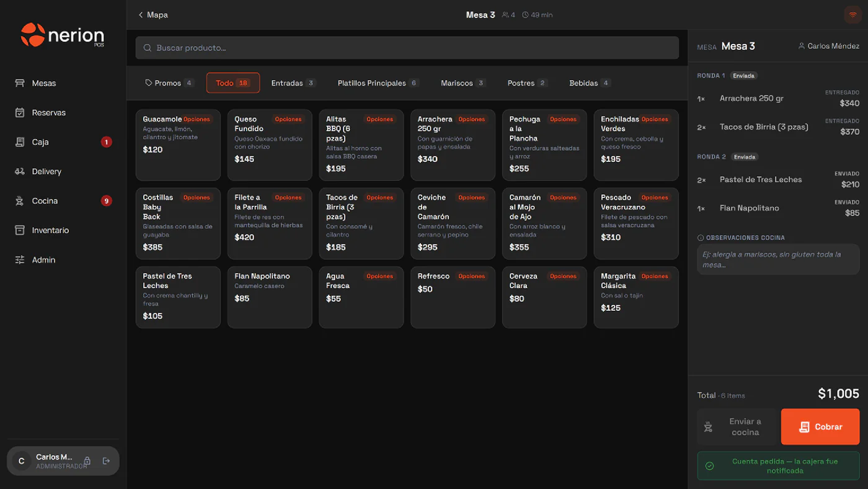Image resolution: width=868 pixels, height=489 pixels.
Task: Switch to the Promos tab
Action: coord(169,83)
